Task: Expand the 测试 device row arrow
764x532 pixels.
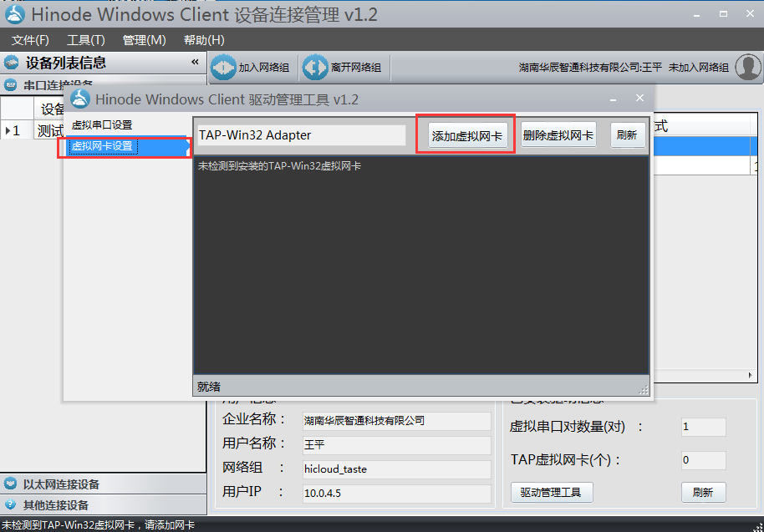Action: [x=8, y=131]
